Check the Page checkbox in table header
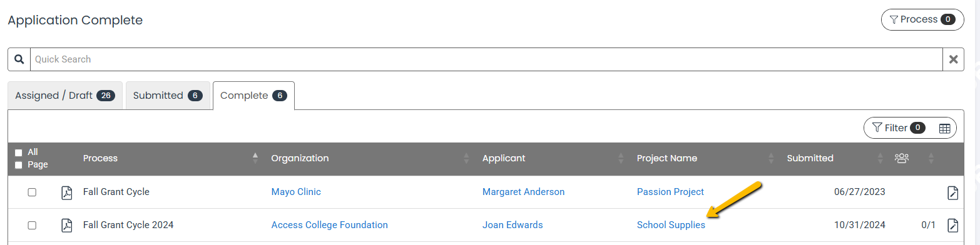This screenshot has height=245, width=980. (18, 165)
